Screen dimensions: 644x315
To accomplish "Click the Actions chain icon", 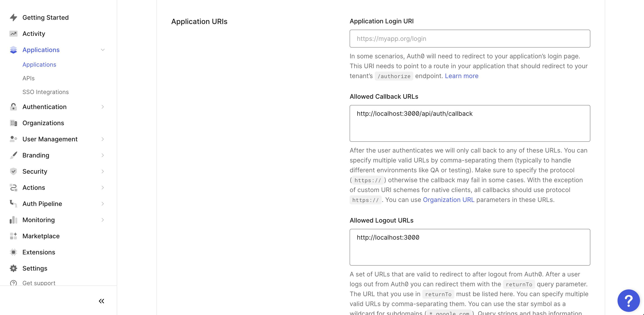I will pos(13,188).
